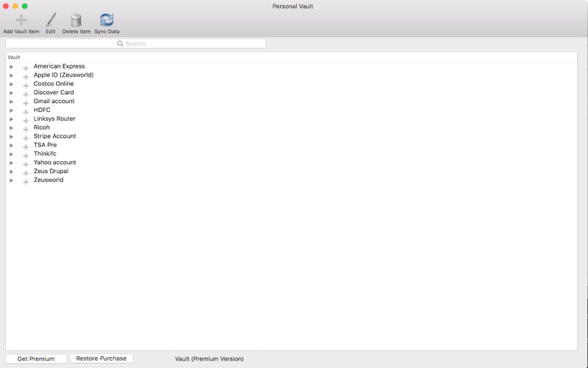This screenshot has height=368, width=588.
Task: Expand the Zeusworld disclosure triangle
Action: 11,180
